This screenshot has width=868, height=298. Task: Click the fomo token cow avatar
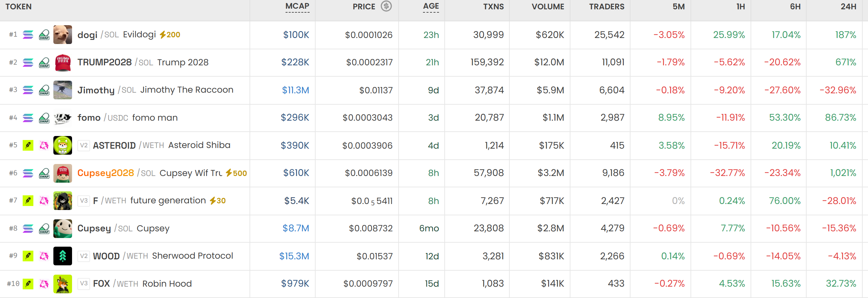[63, 118]
